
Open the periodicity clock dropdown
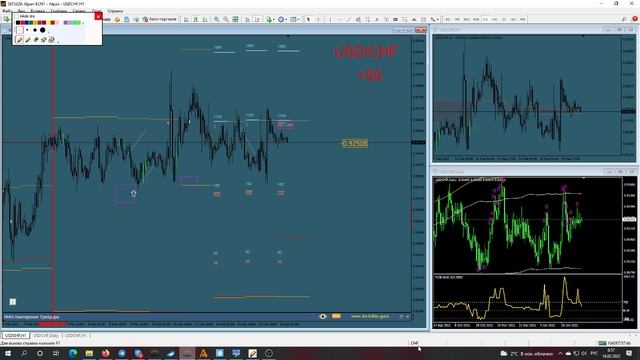pos(282,19)
